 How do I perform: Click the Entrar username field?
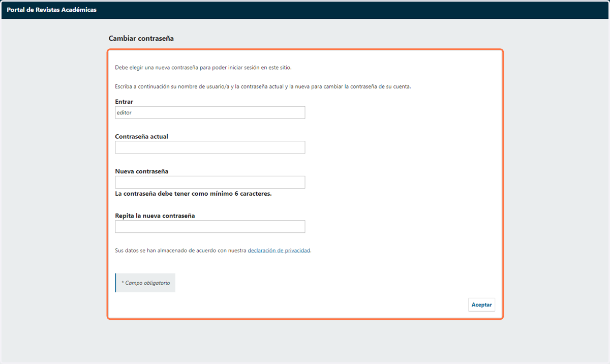pos(210,112)
